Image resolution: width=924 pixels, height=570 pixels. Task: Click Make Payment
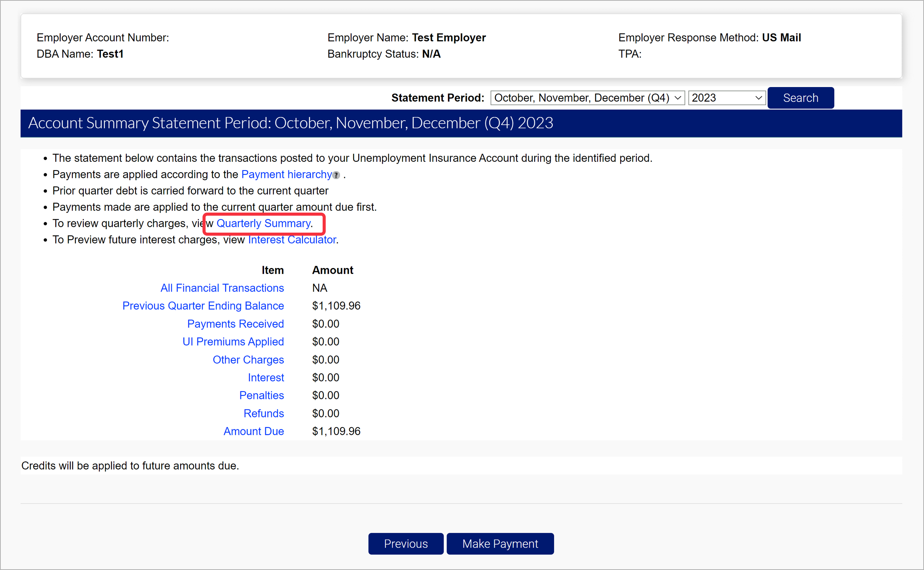pos(500,543)
